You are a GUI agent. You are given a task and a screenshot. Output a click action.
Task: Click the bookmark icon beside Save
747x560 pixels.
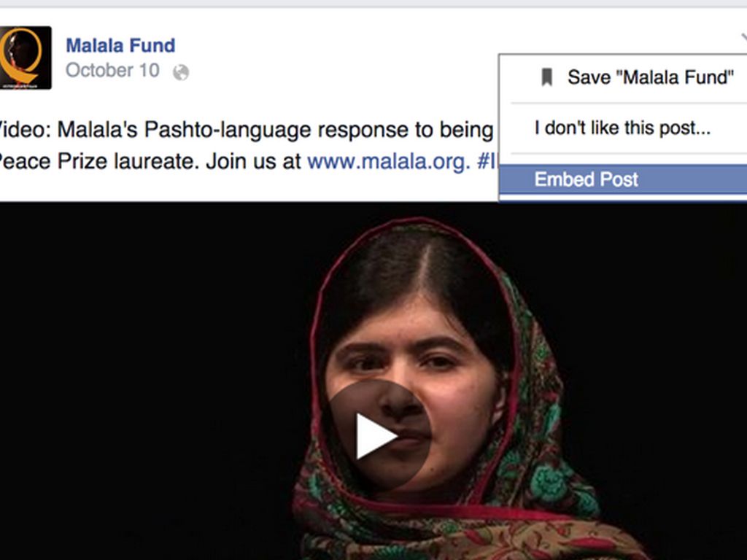tap(547, 77)
